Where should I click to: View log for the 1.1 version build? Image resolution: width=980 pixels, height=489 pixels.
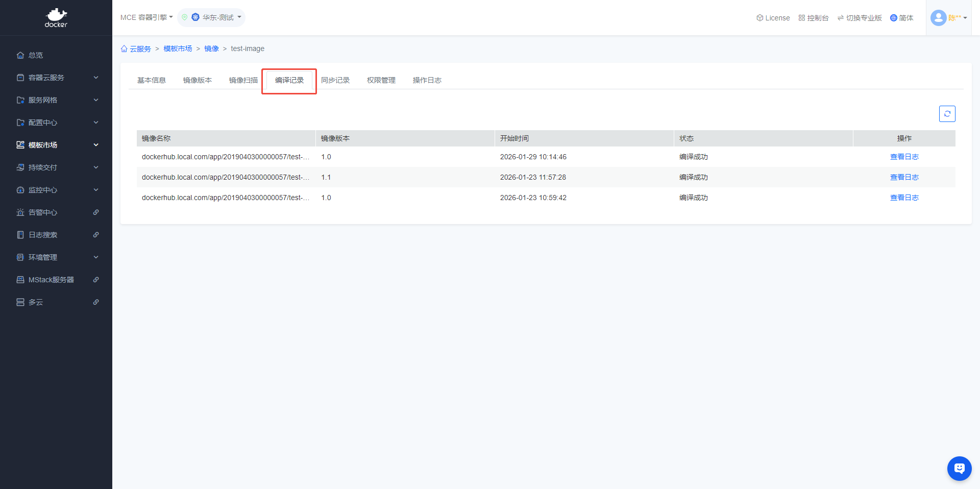pyautogui.click(x=904, y=177)
